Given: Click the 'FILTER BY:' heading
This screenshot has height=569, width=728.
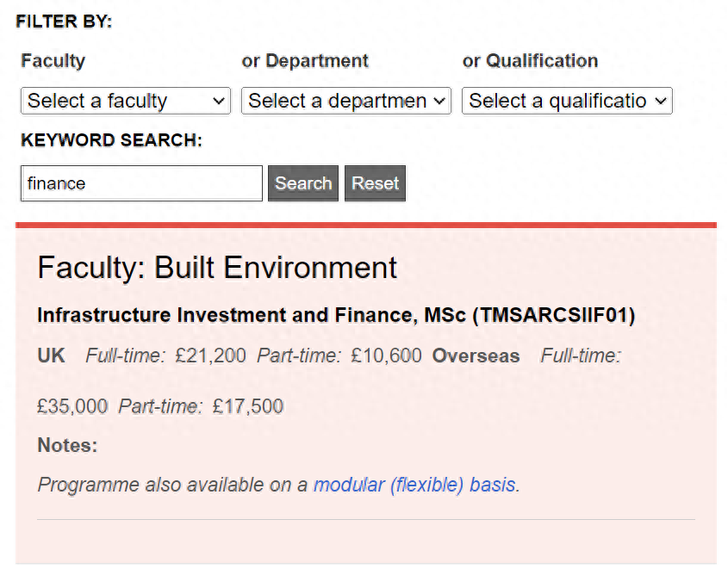Looking at the screenshot, I should (65, 22).
